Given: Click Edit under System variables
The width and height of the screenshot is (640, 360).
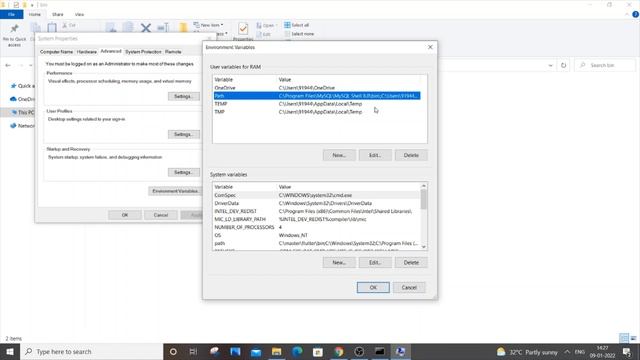Looking at the screenshot, I should point(375,262).
